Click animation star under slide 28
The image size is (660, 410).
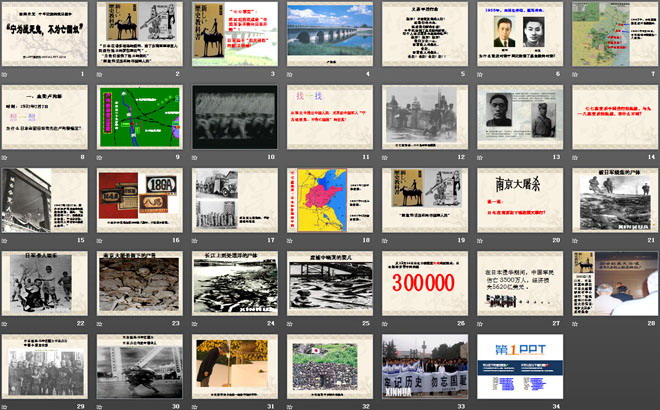coord(575,324)
